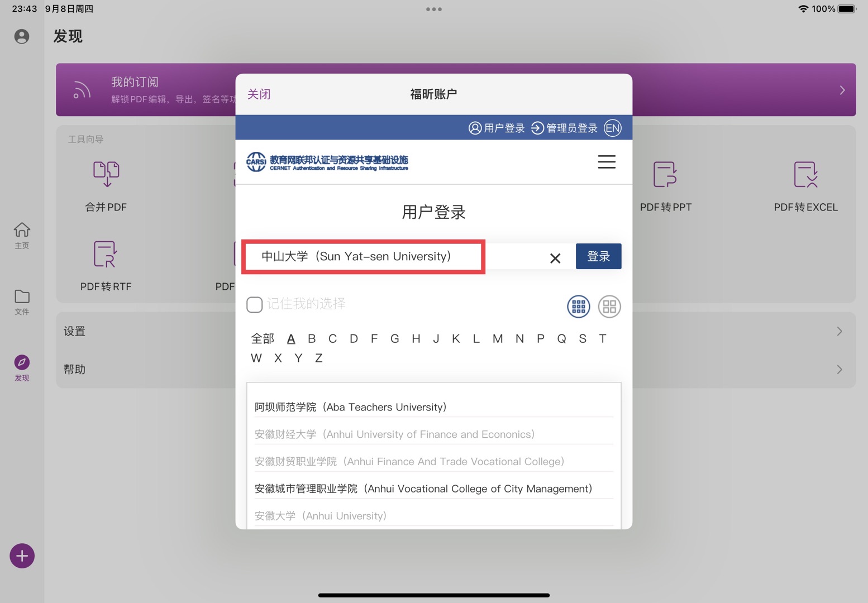Open the Merge PDF (合并PDF) tool
This screenshot has height=603, width=868.
pos(106,186)
